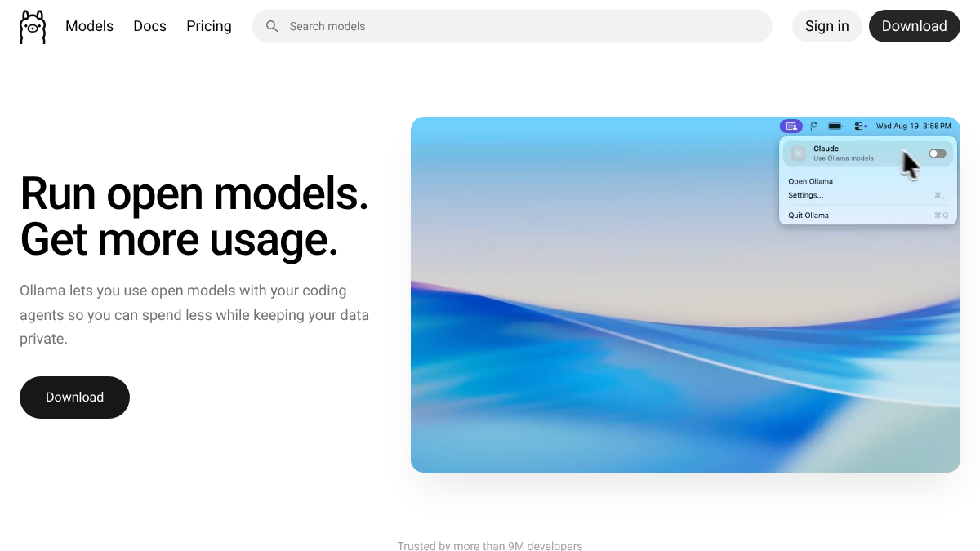
Task: Go to the Docs page
Action: [149, 26]
